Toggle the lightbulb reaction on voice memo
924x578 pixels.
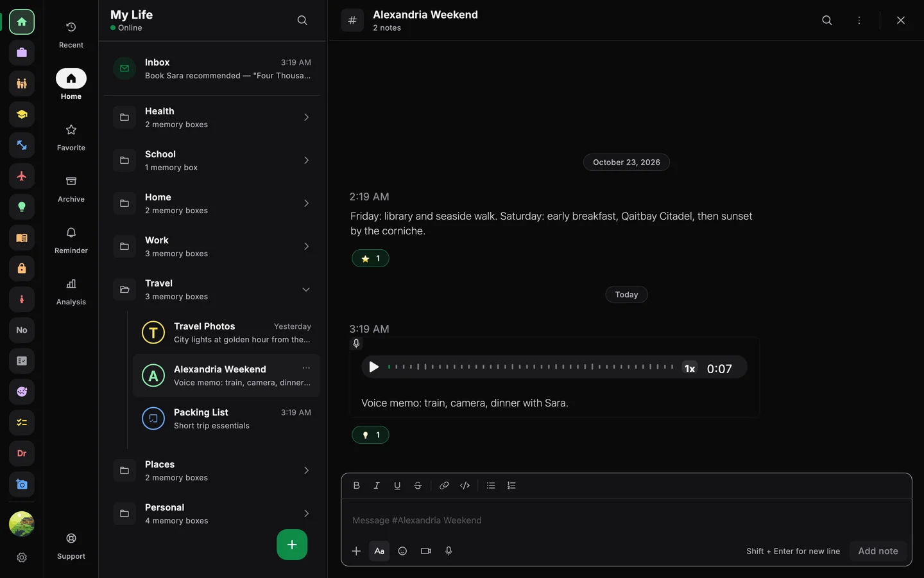click(370, 435)
